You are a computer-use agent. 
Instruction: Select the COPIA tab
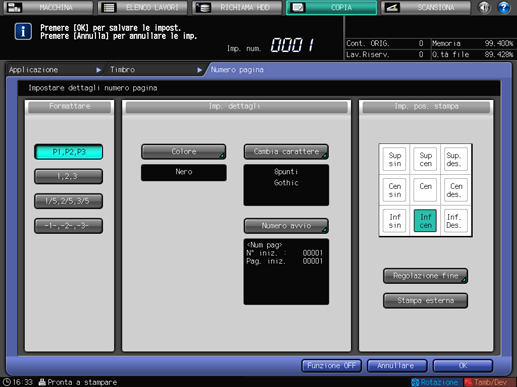point(332,7)
